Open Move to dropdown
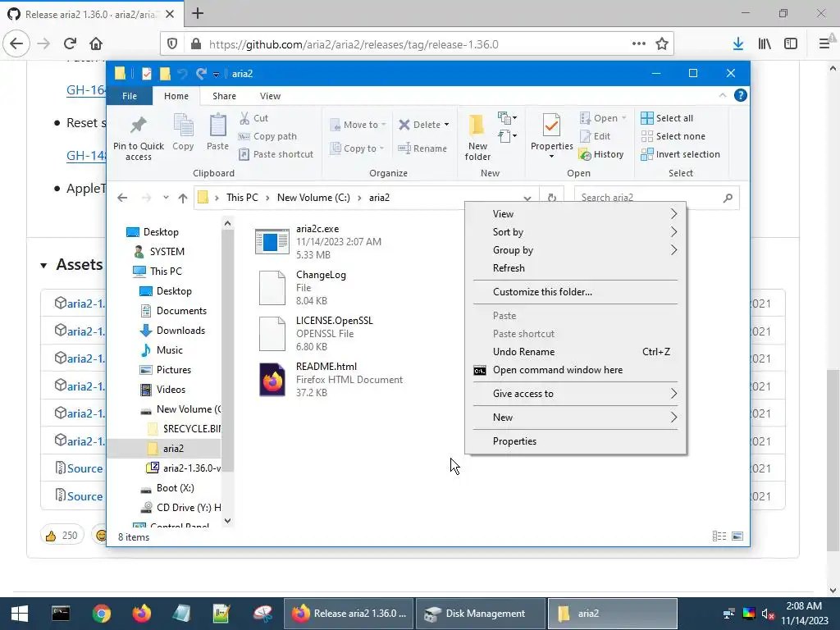 [x=358, y=125]
